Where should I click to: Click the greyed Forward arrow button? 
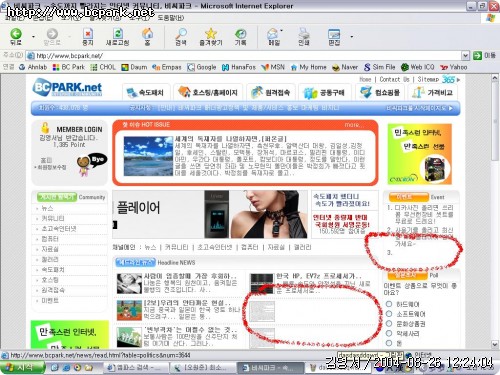click(52, 36)
